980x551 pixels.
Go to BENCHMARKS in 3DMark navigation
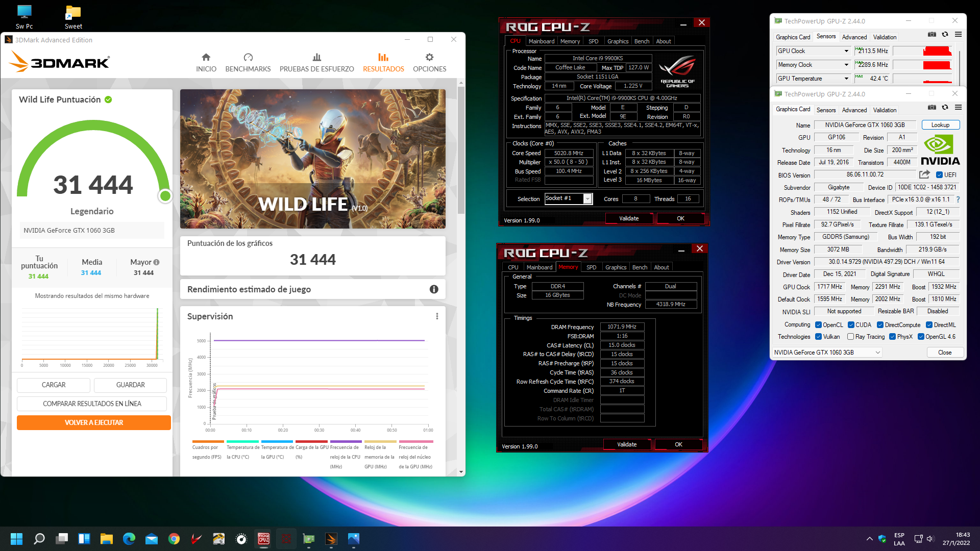[248, 63]
